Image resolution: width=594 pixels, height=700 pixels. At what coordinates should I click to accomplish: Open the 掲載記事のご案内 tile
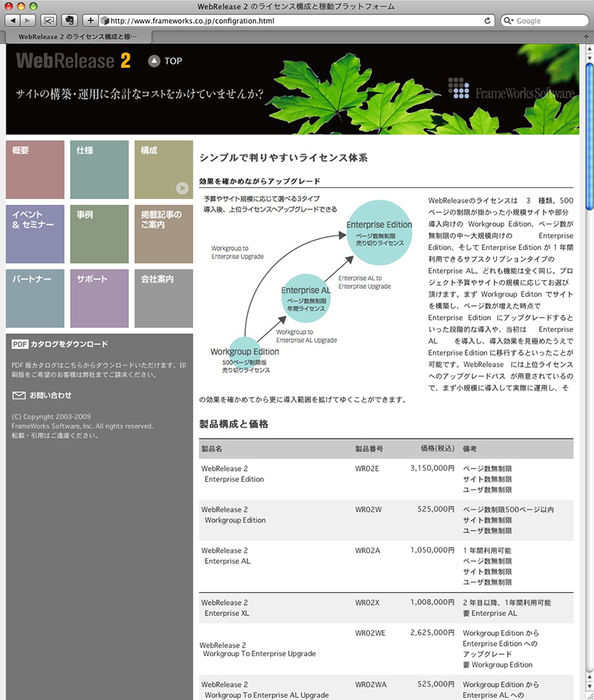pyautogui.click(x=163, y=234)
